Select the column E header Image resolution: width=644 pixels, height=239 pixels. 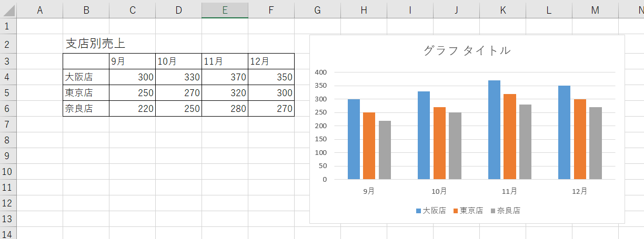pyautogui.click(x=225, y=9)
